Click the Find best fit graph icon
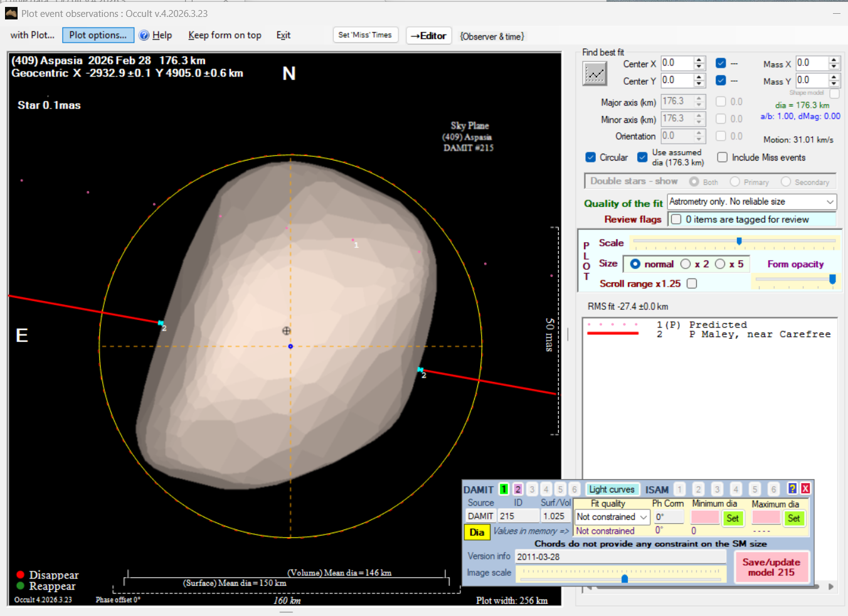The height and width of the screenshot is (616, 848). (594, 75)
